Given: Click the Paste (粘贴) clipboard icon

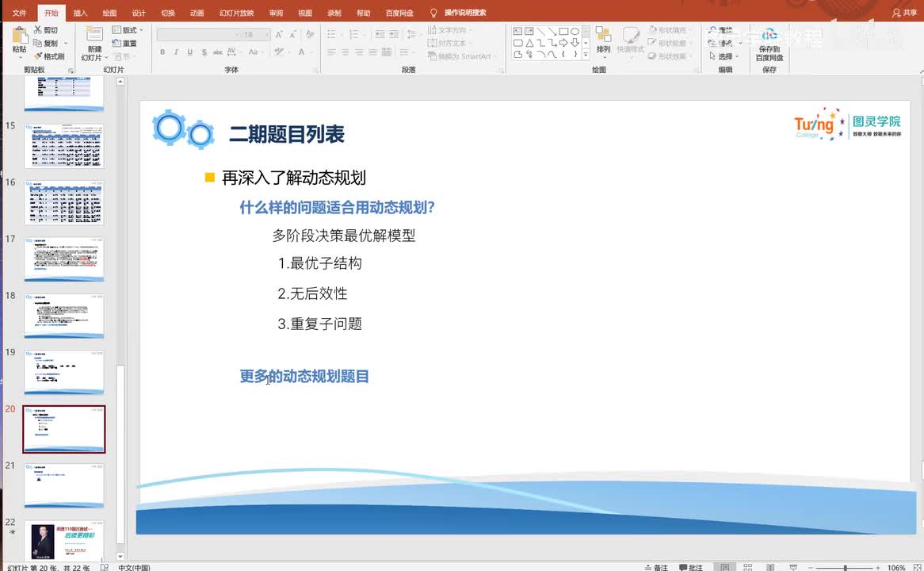Looking at the screenshot, I should tap(20, 36).
